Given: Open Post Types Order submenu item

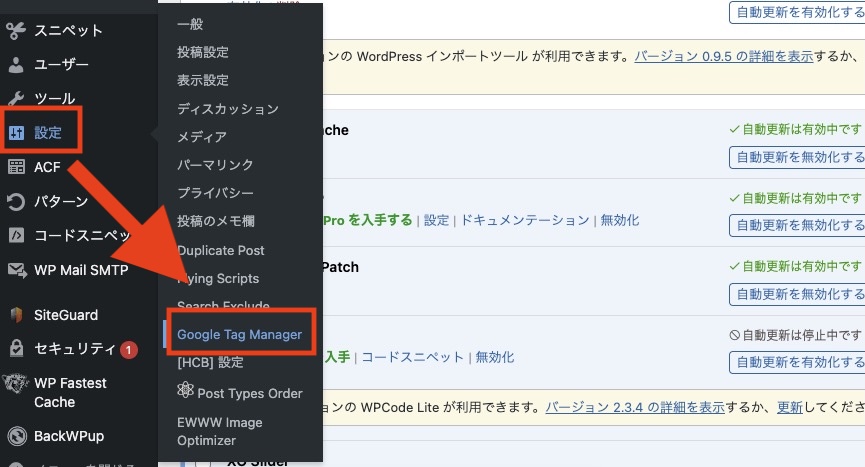Looking at the screenshot, I should [x=249, y=393].
